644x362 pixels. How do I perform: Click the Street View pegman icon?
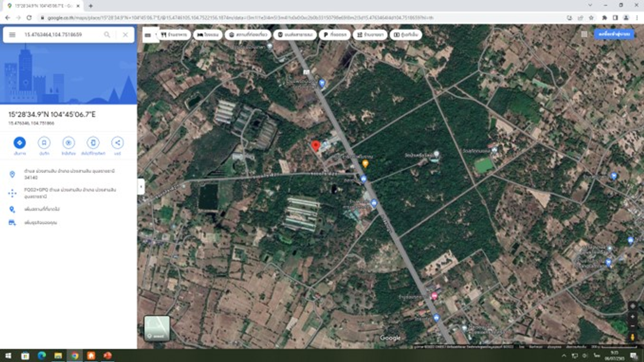point(633,337)
